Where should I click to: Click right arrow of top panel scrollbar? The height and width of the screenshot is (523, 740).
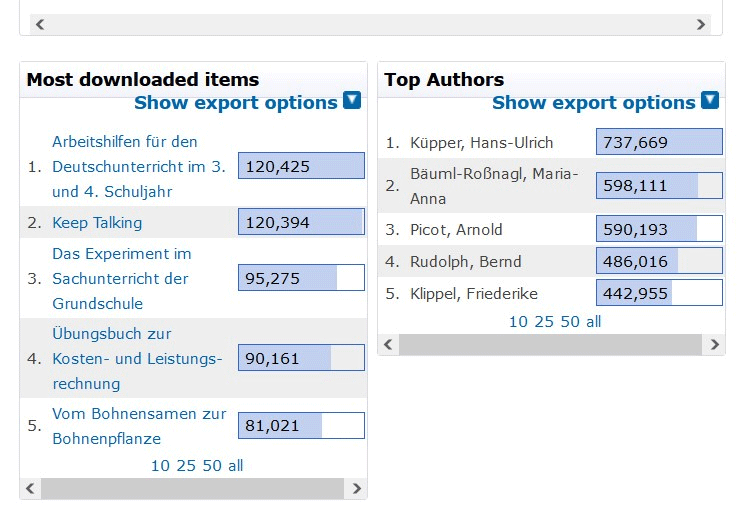[701, 24]
